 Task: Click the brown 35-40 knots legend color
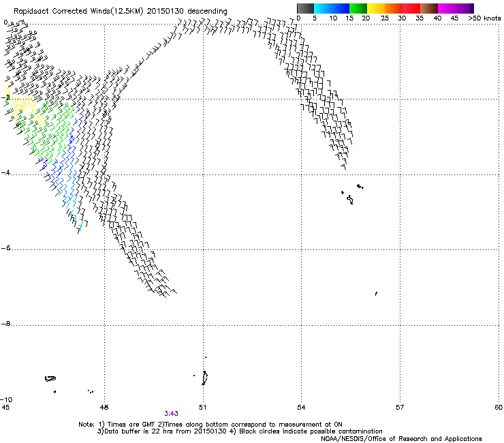(x=429, y=8)
